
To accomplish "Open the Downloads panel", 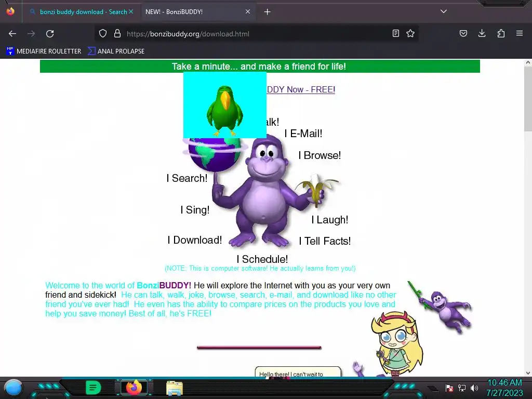I will point(482,33).
